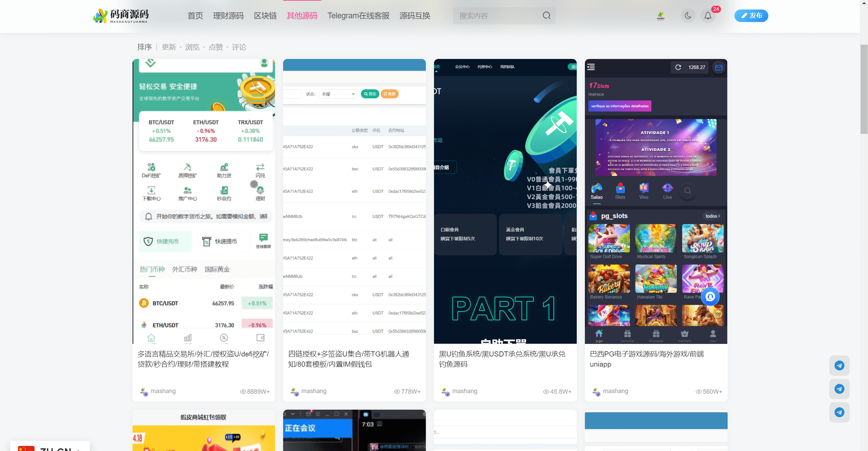This screenshot has height=451, width=868.
Task: Toggle dark mode moon icon
Action: point(688,16)
